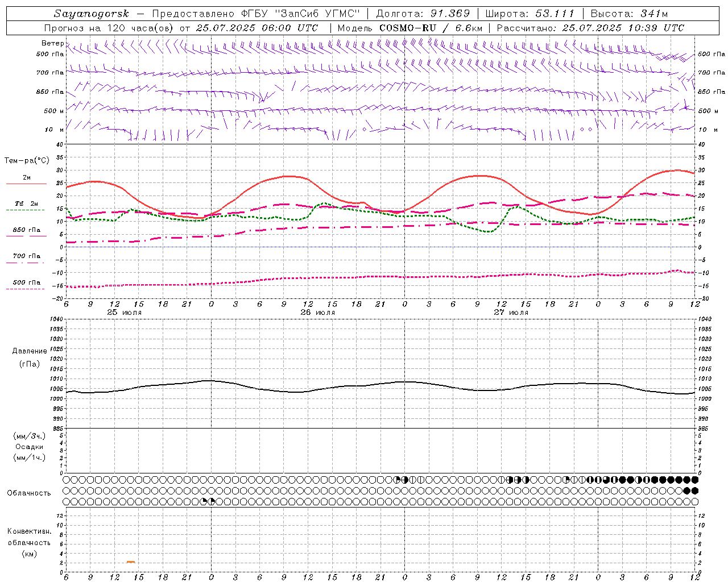
Task: Click the orange convective cloud marker
Action: [131, 562]
